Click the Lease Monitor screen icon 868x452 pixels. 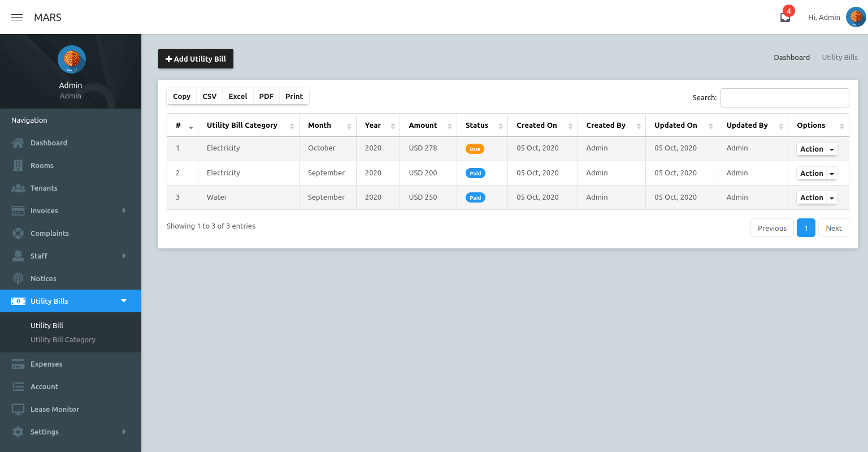(18, 409)
